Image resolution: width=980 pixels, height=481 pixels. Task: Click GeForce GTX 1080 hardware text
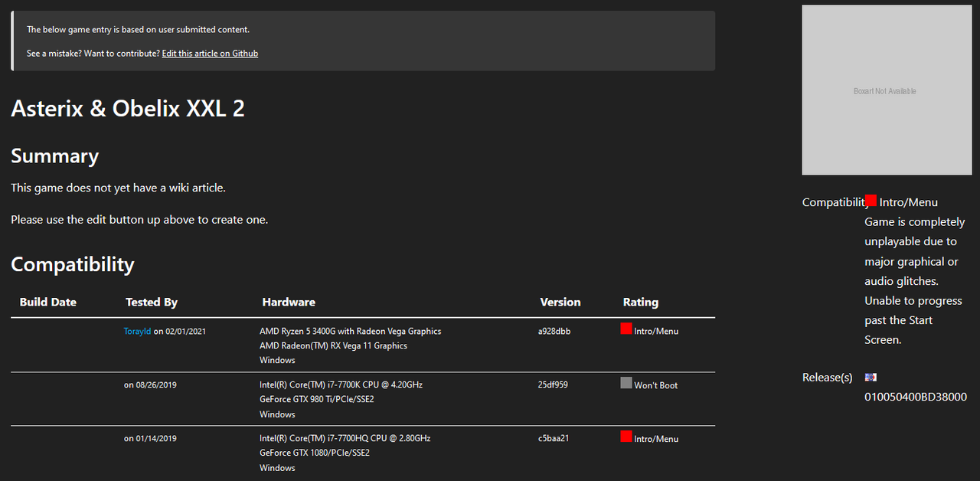point(315,453)
